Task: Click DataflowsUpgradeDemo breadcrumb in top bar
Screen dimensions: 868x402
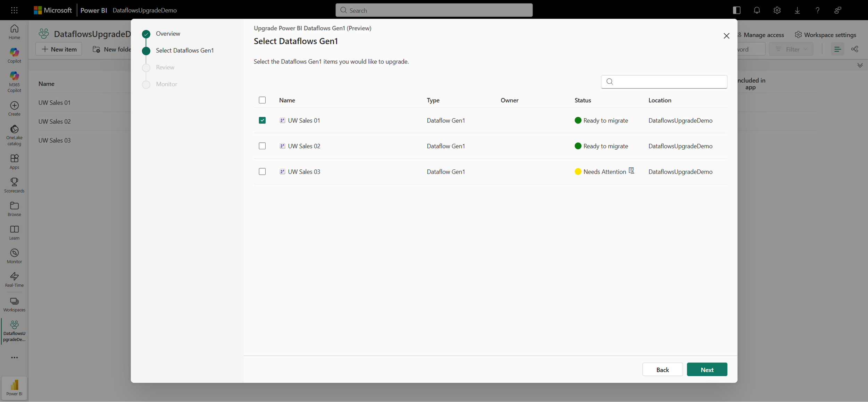Action: click(x=145, y=10)
